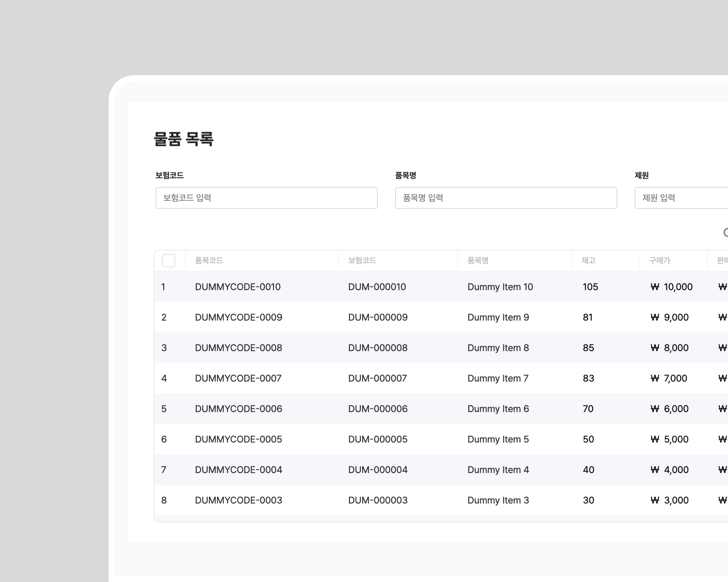728x582 pixels.
Task: Click purchase price ₩ 6,000
Action: click(669, 409)
